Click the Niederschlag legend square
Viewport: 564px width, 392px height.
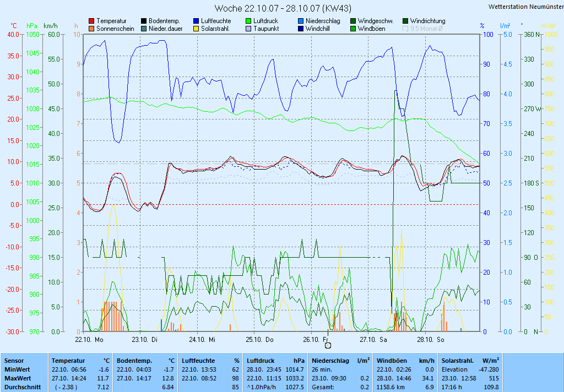pyautogui.click(x=301, y=21)
